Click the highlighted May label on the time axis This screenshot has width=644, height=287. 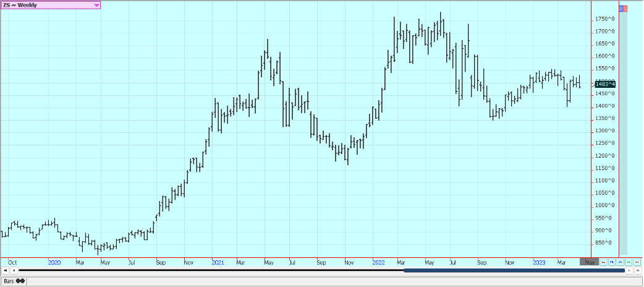[590, 262]
